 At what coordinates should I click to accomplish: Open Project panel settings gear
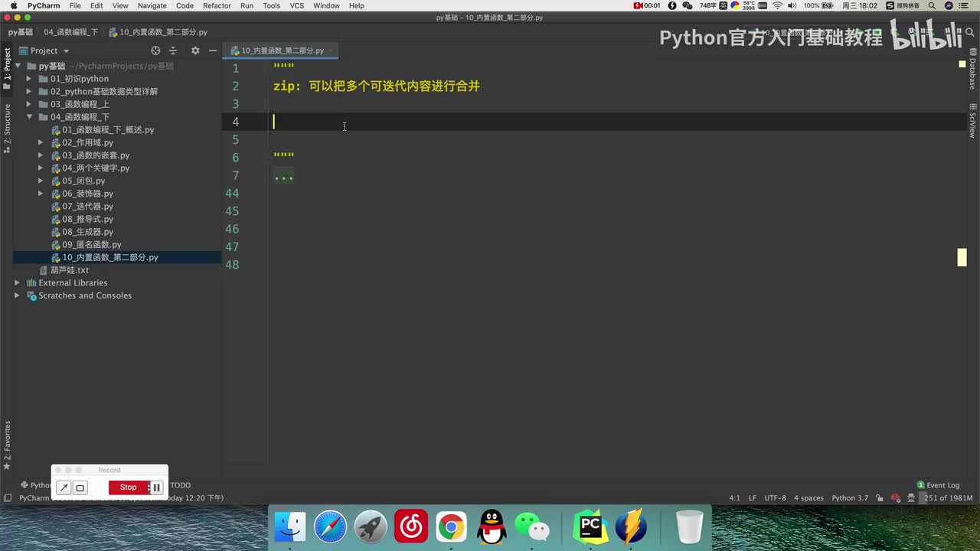point(195,51)
